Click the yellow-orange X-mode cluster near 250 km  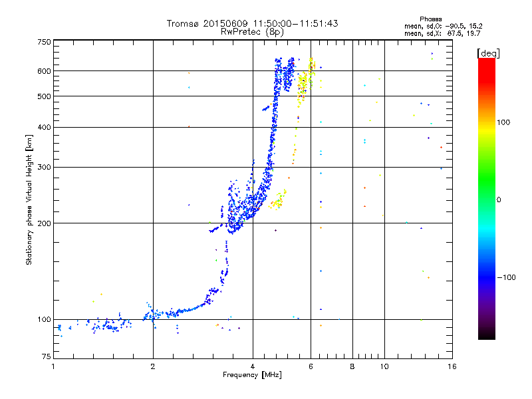(278, 201)
